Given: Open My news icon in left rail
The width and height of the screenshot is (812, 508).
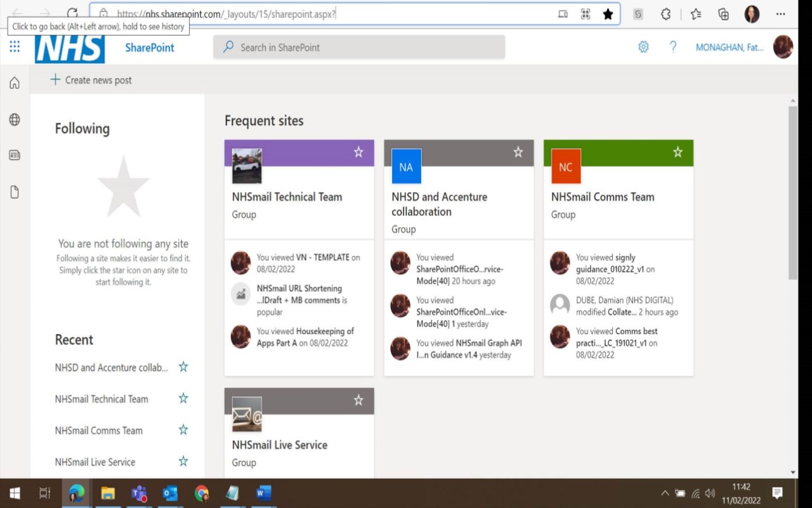Looking at the screenshot, I should point(15,156).
